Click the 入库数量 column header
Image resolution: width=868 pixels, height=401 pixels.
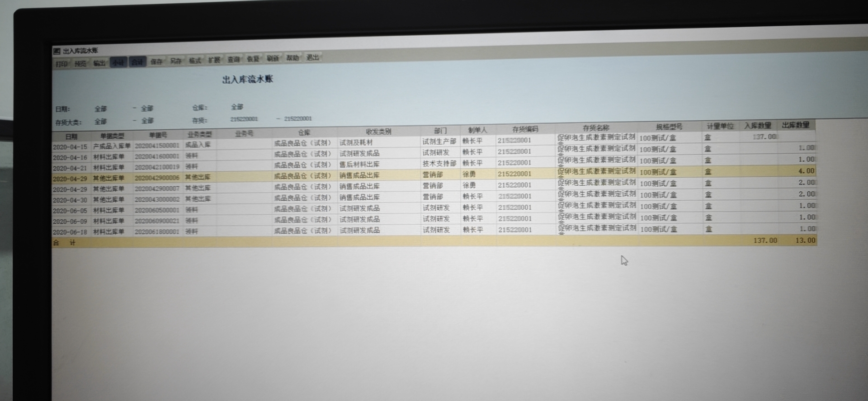758,126
